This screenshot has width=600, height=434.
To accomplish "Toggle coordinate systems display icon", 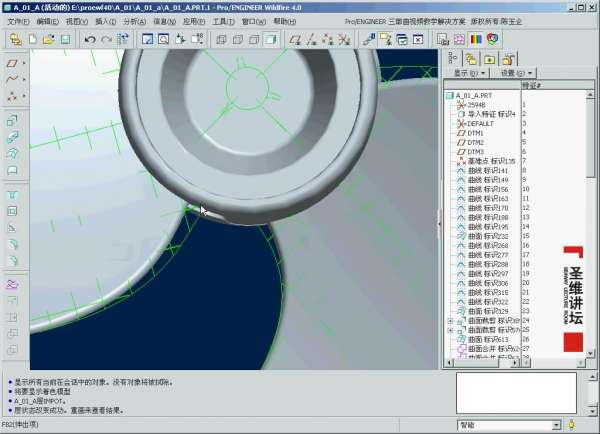I will (344, 39).
